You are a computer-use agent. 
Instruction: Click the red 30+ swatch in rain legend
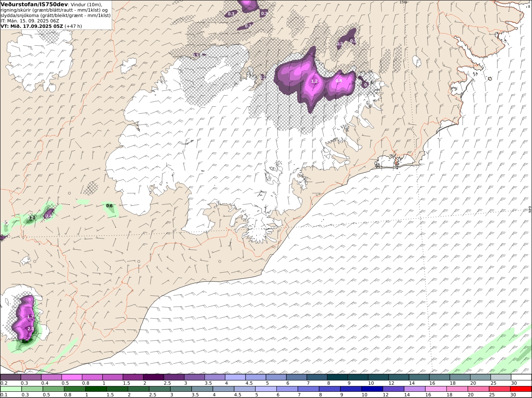pyautogui.click(x=522, y=389)
